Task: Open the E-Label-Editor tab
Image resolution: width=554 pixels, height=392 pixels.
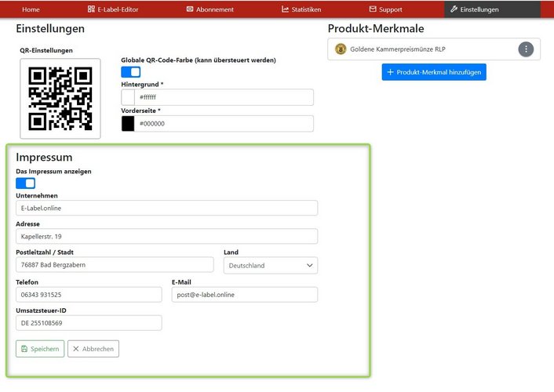Action: pyautogui.click(x=113, y=9)
